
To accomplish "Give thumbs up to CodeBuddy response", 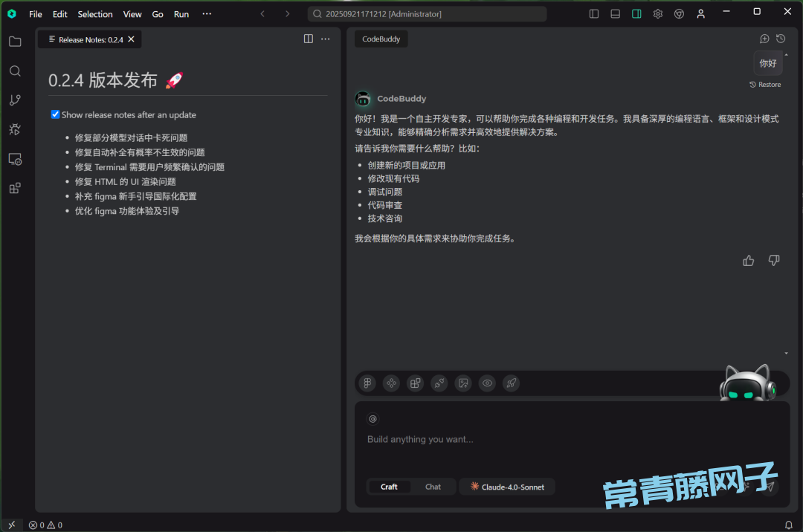I will tap(749, 260).
